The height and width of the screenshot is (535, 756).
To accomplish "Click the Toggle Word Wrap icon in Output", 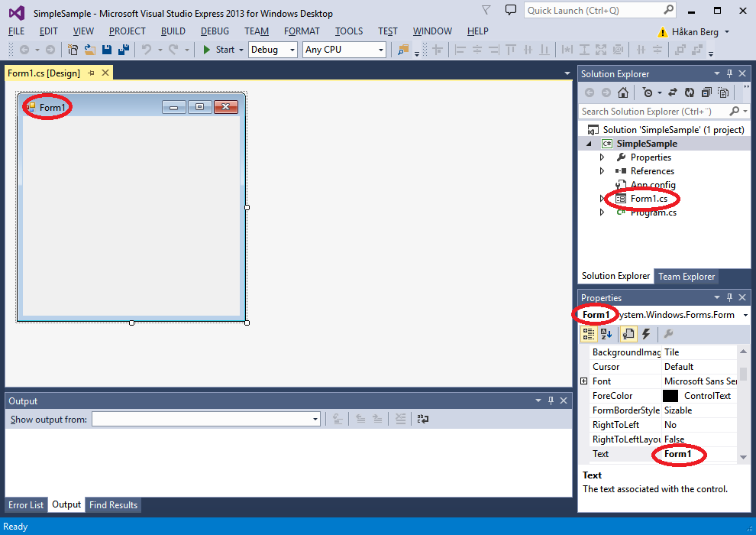I will pos(423,420).
